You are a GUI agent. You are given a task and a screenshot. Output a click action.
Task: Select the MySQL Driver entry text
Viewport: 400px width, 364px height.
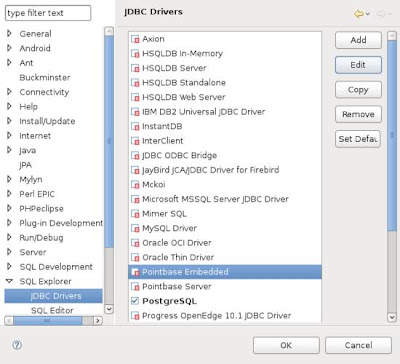tap(169, 228)
